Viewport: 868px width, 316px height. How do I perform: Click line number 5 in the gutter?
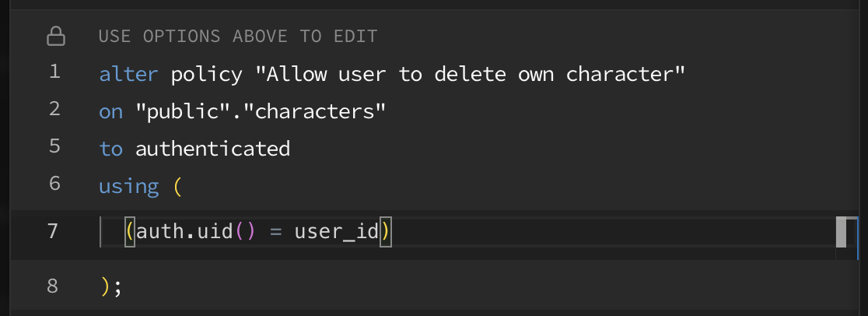tap(54, 146)
